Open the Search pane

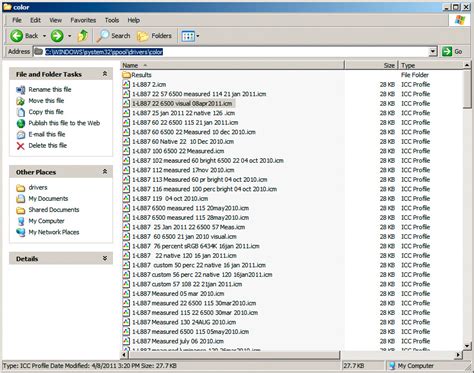113,36
